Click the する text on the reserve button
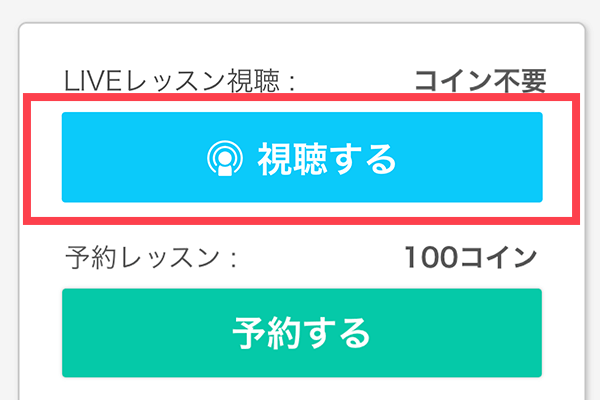This screenshot has width=600, height=400. 336,333
